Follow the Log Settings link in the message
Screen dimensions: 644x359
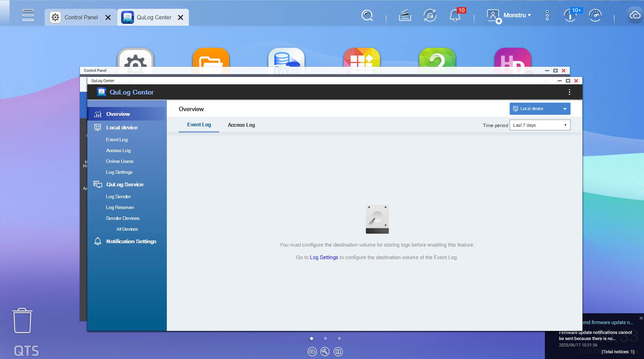tap(324, 257)
